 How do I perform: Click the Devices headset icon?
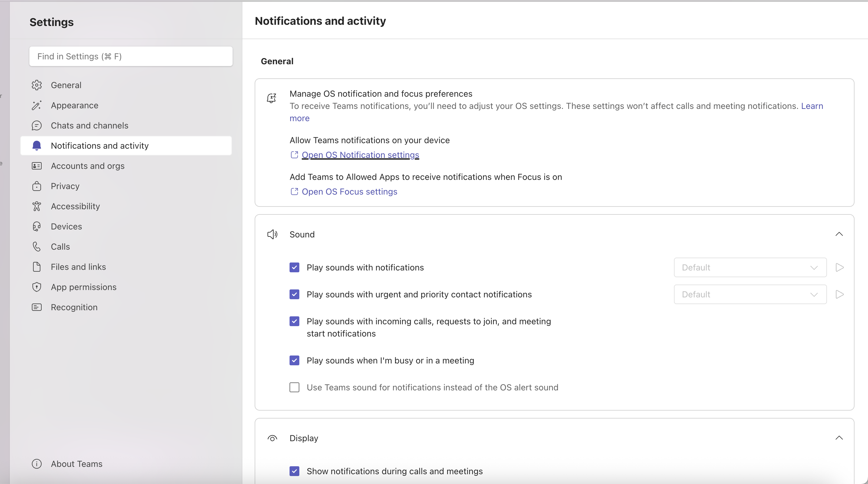(36, 226)
